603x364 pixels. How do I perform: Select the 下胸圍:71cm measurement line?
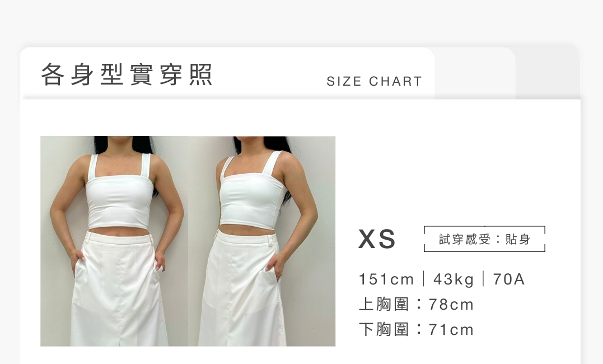point(416,329)
